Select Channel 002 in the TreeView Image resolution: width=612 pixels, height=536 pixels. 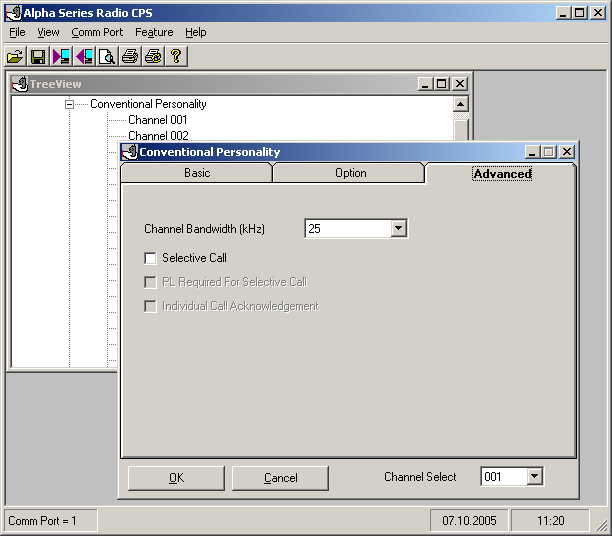(158, 135)
